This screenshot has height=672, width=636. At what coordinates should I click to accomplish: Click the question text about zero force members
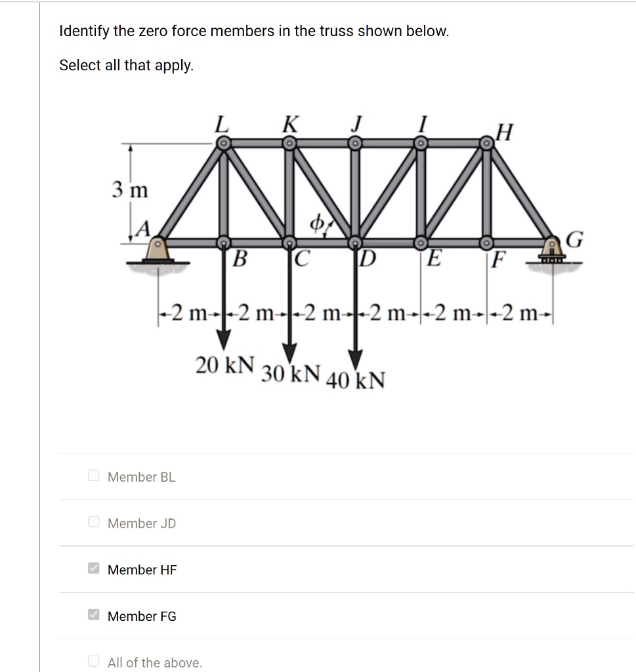253,31
